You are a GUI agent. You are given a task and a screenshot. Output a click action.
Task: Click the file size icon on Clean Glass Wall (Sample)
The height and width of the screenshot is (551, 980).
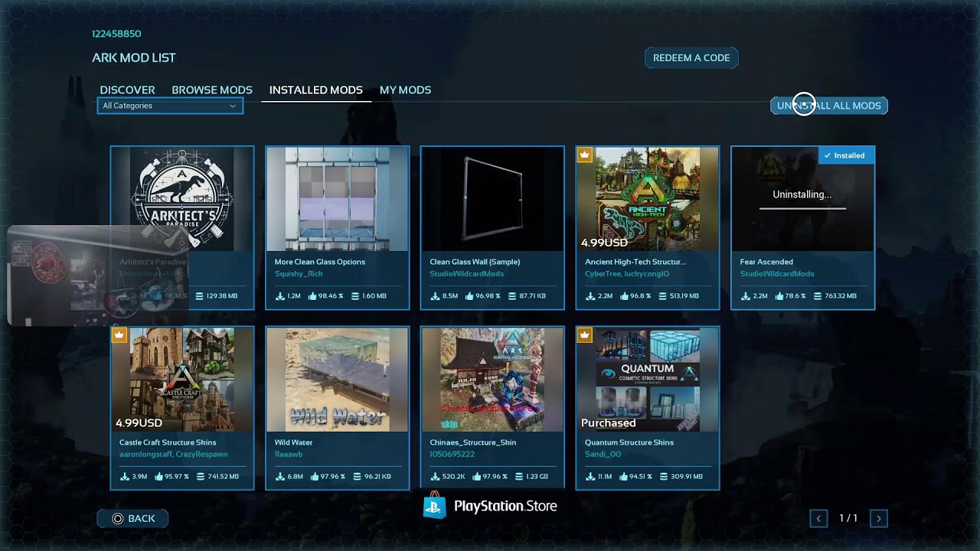tap(511, 296)
